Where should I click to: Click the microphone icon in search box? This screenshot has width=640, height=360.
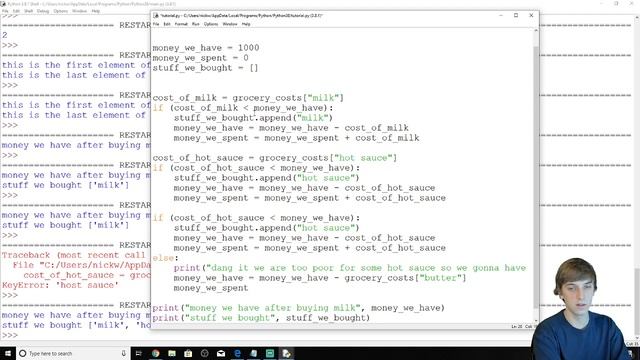coord(123,353)
